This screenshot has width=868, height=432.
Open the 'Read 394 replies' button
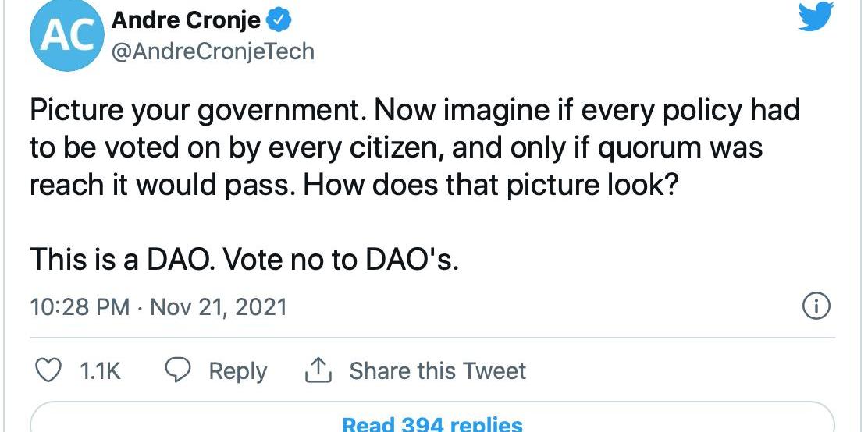click(x=432, y=422)
